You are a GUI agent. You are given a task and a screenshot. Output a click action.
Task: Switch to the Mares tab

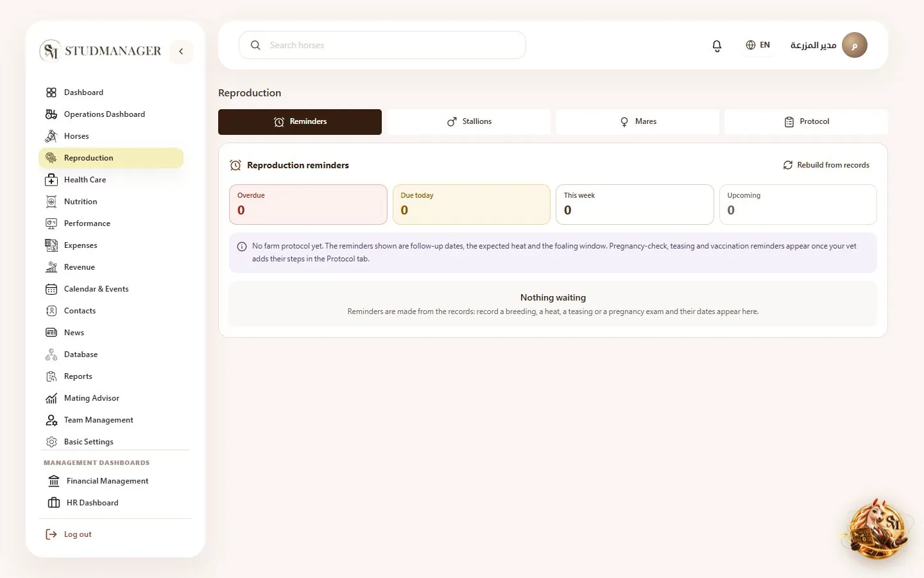[x=638, y=122]
